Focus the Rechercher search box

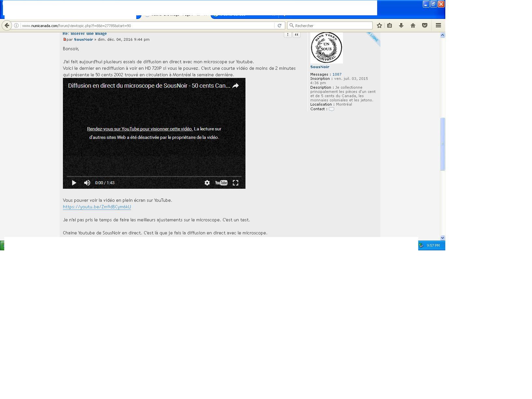tap(330, 25)
